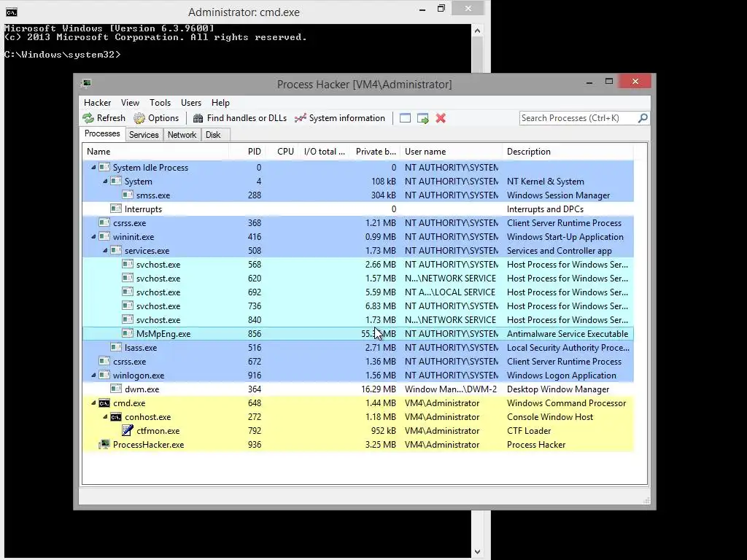This screenshot has height=560, width=747.
Task: Select the Processes tab
Action: 102,134
